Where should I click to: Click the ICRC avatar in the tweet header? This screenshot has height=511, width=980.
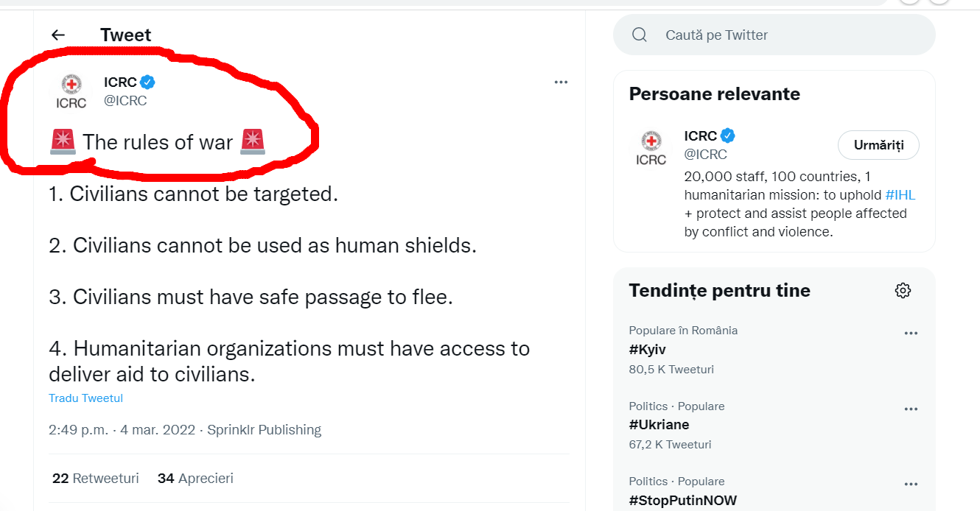71,92
